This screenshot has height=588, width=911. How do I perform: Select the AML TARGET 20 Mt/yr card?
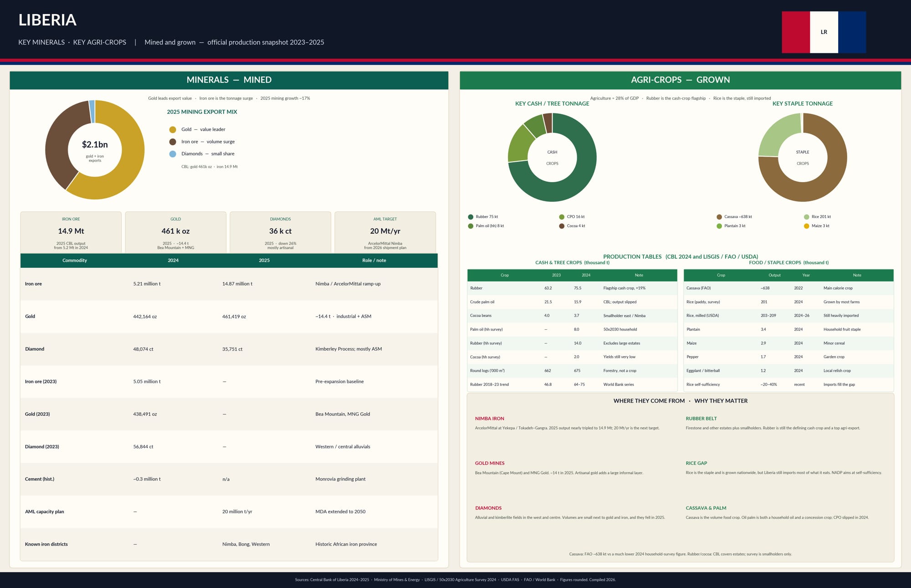click(385, 232)
